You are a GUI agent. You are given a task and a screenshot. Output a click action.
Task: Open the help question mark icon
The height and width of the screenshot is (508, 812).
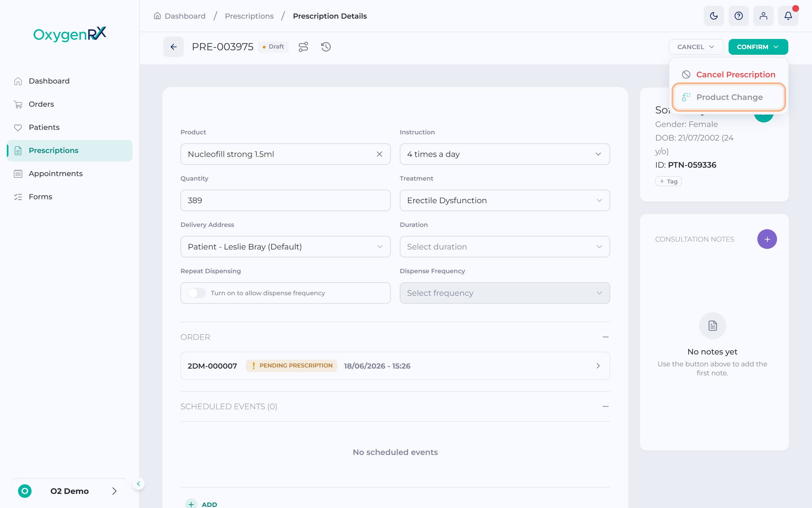pos(738,16)
